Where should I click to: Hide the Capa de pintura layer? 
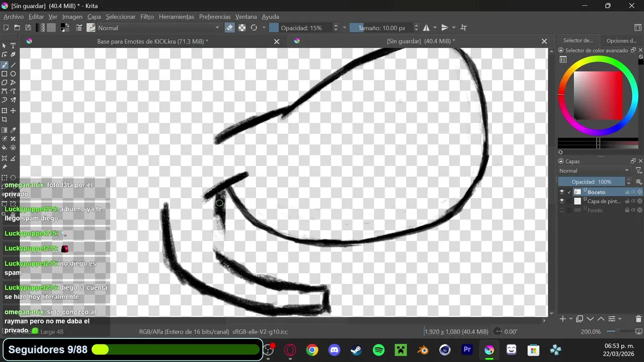(x=562, y=201)
